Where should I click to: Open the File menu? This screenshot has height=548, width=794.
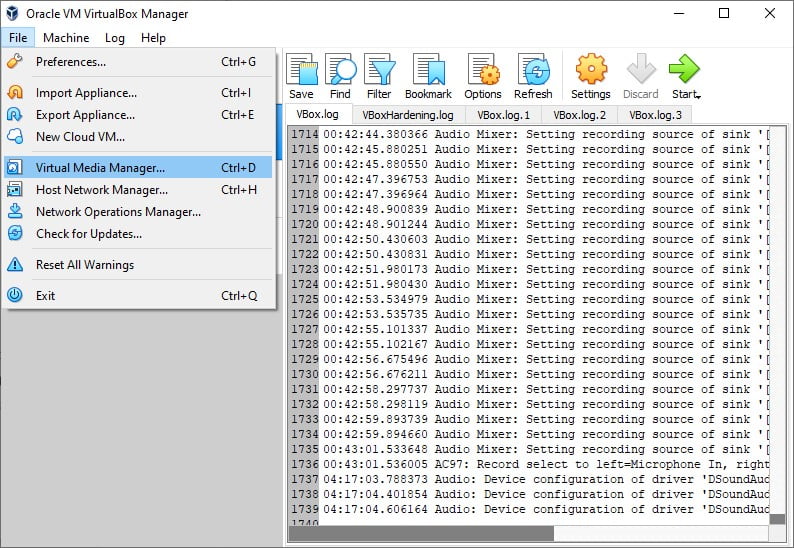(x=18, y=38)
